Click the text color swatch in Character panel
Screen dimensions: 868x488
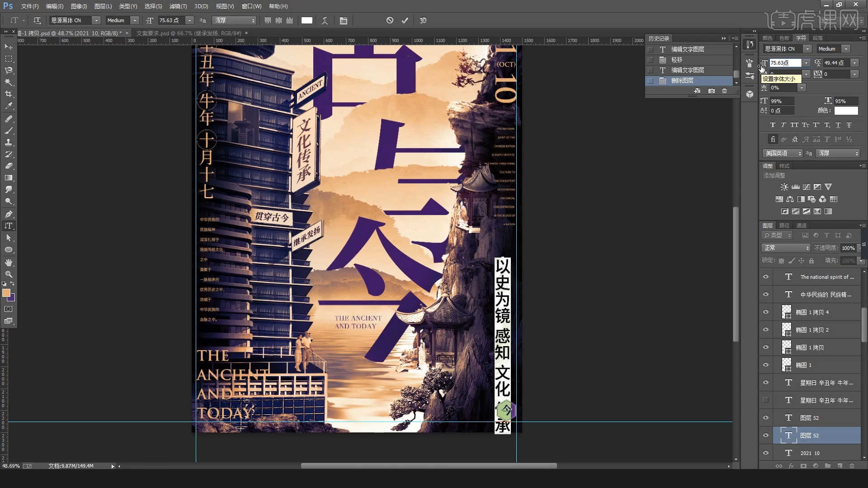pos(846,111)
